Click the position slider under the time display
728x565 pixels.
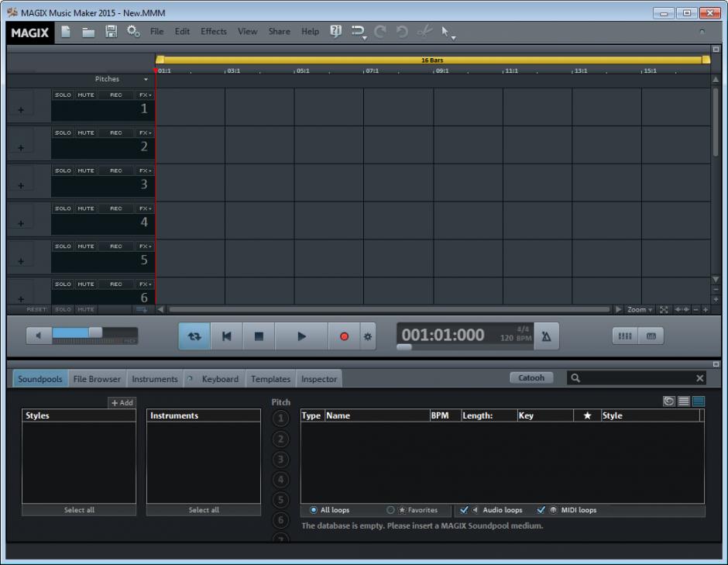pos(404,347)
